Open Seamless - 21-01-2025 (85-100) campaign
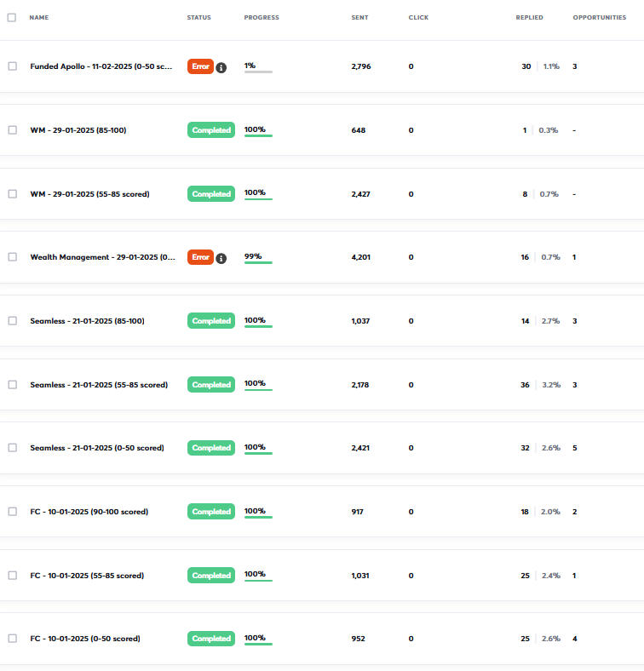Image resolution: width=644 pixels, height=671 pixels. (87, 321)
